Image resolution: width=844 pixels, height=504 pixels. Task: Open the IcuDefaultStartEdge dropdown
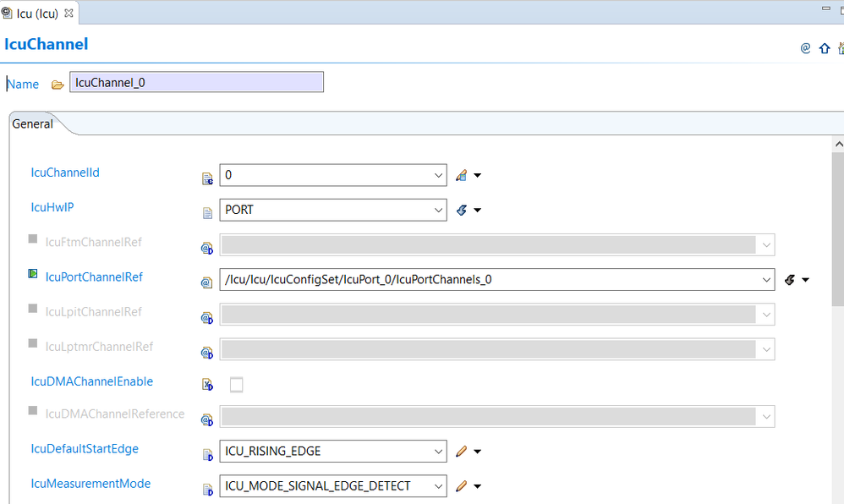[438, 452]
